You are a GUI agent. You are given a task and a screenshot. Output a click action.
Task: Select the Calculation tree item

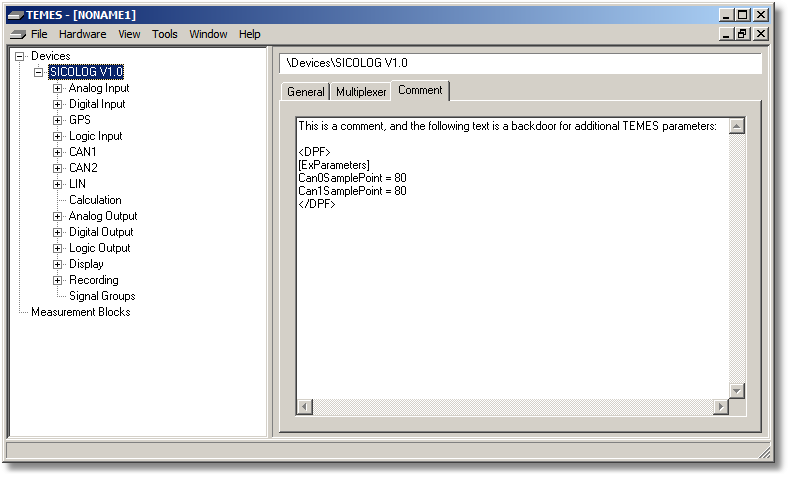click(95, 200)
